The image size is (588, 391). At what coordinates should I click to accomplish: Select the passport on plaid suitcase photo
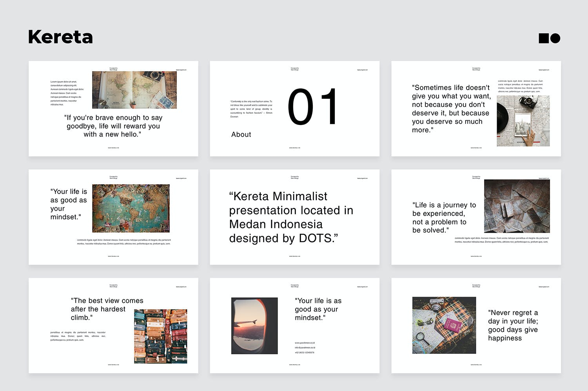(444, 325)
